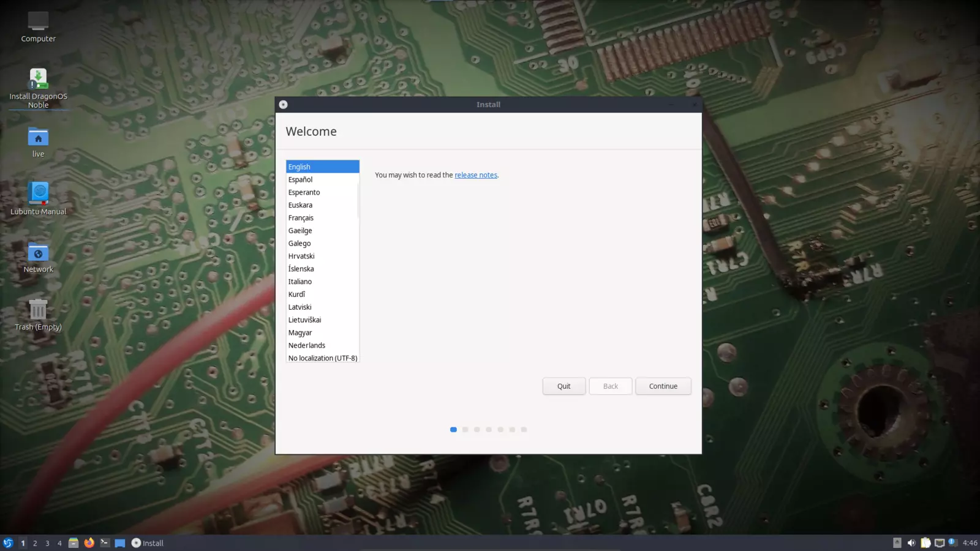
Task: Select Français in the language list
Action: tap(322, 218)
